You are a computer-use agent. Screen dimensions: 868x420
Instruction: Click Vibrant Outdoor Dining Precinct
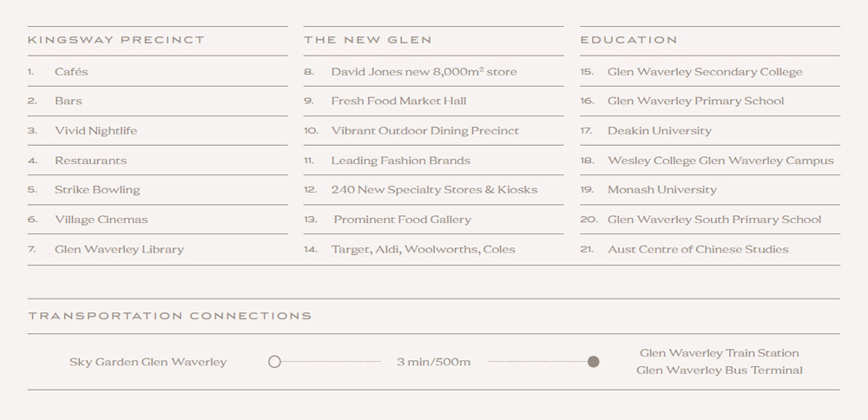tap(425, 131)
